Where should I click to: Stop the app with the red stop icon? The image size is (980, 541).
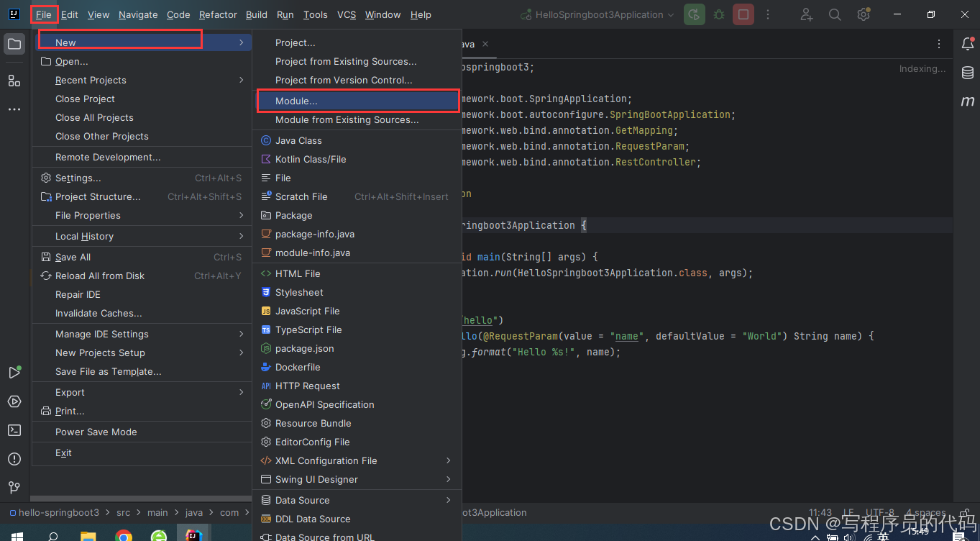tap(743, 14)
